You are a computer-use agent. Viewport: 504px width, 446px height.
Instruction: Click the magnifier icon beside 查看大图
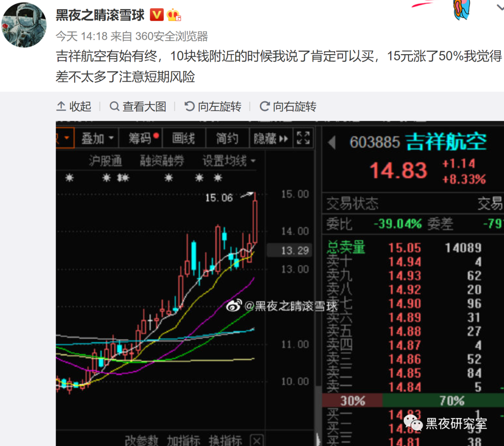(114, 106)
